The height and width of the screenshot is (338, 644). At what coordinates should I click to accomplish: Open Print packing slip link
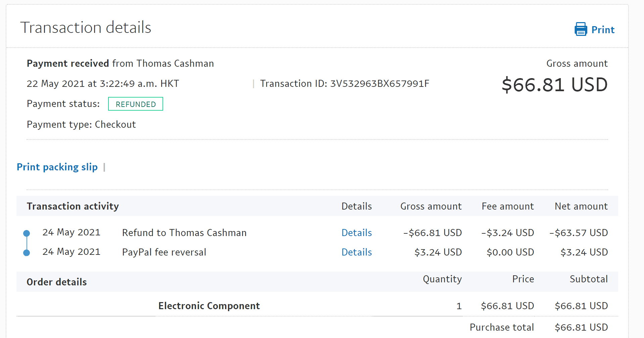click(x=57, y=167)
